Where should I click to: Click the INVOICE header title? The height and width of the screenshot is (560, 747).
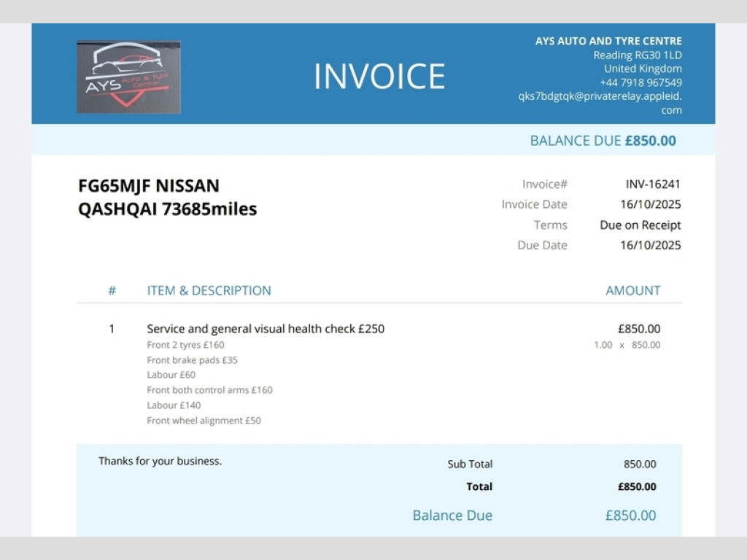[x=379, y=77]
